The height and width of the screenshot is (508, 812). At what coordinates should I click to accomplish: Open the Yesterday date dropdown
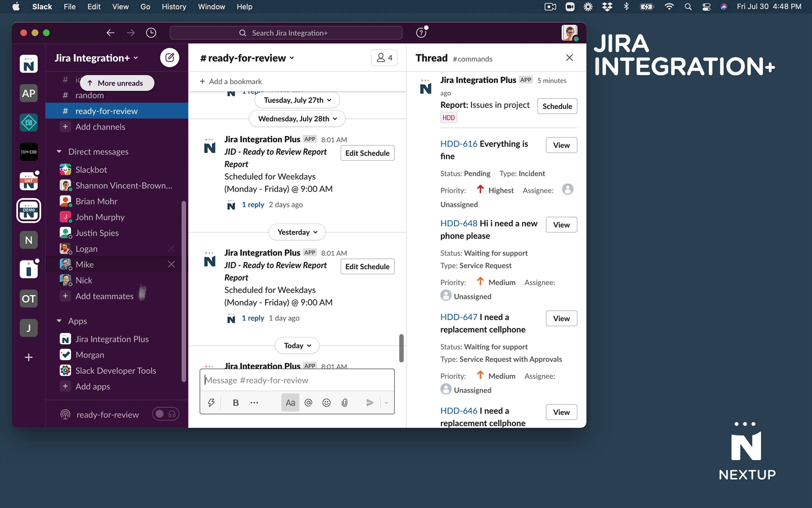tap(298, 232)
